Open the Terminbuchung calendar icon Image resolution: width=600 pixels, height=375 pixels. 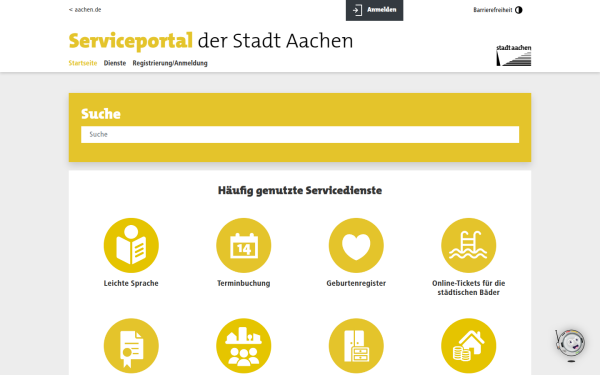click(x=243, y=245)
